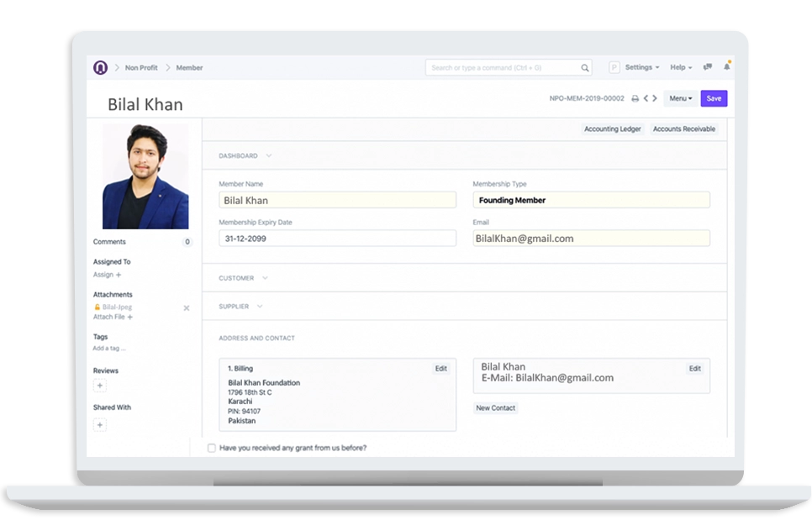Expand the Customer section
Image resolution: width=812 pixels, height=520 pixels.
pyautogui.click(x=244, y=278)
